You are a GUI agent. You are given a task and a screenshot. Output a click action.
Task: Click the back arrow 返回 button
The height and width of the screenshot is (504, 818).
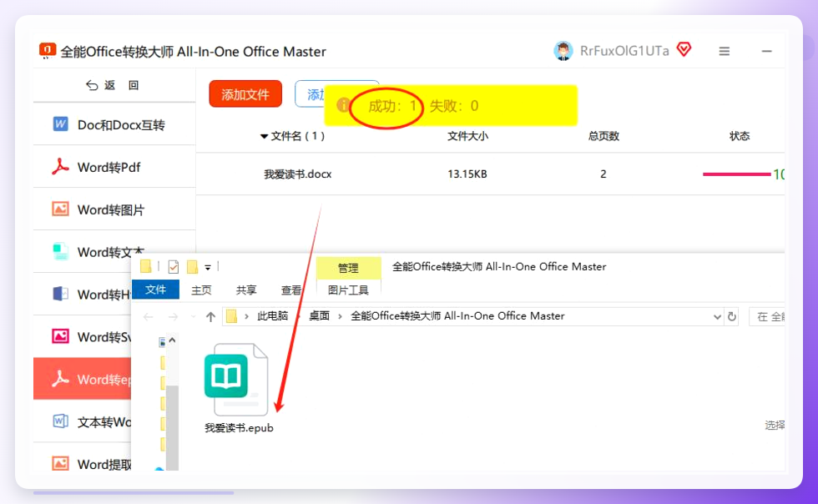(113, 85)
